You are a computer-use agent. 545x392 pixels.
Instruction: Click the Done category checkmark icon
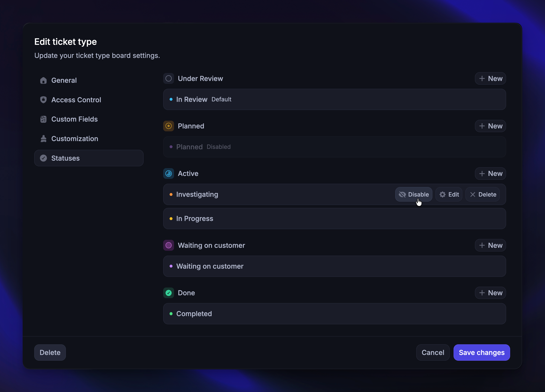click(x=168, y=293)
